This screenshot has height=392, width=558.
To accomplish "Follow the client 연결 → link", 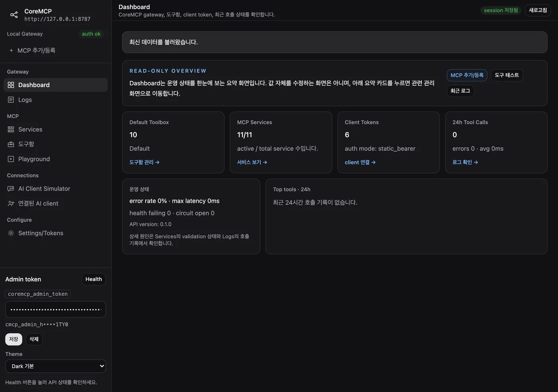I will pos(360,162).
